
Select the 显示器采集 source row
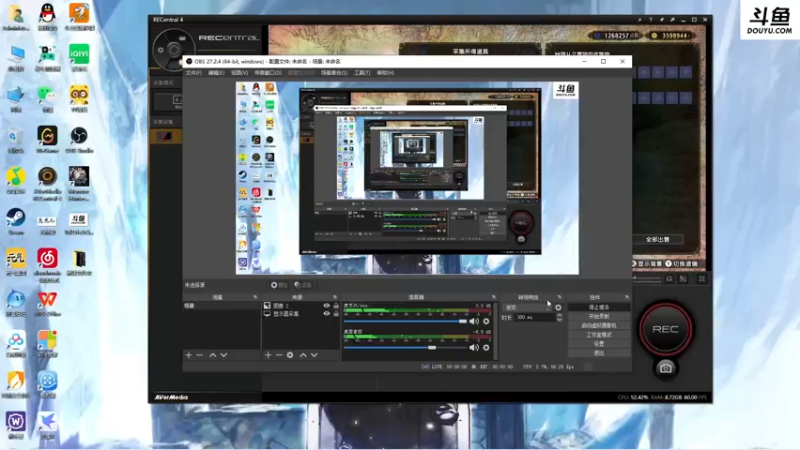301,314
